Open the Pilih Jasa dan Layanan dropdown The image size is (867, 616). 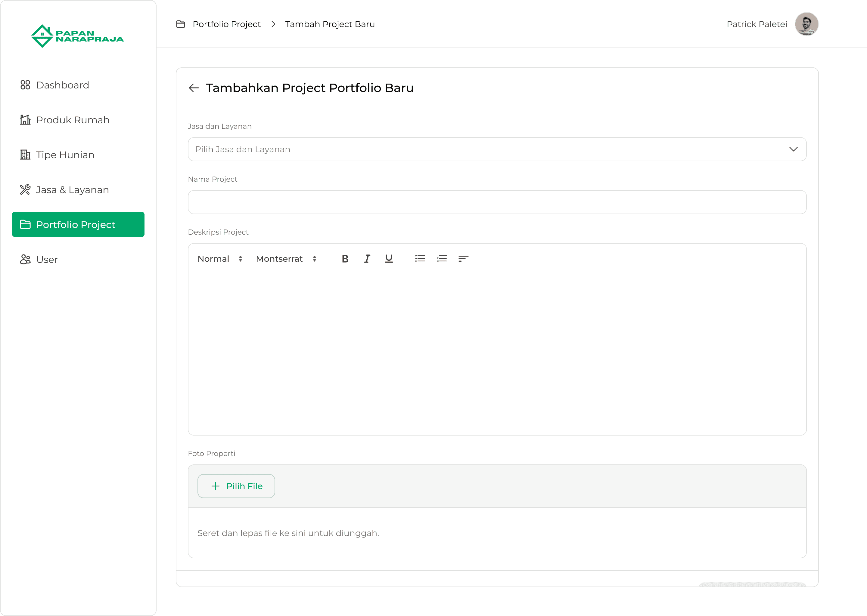point(497,149)
